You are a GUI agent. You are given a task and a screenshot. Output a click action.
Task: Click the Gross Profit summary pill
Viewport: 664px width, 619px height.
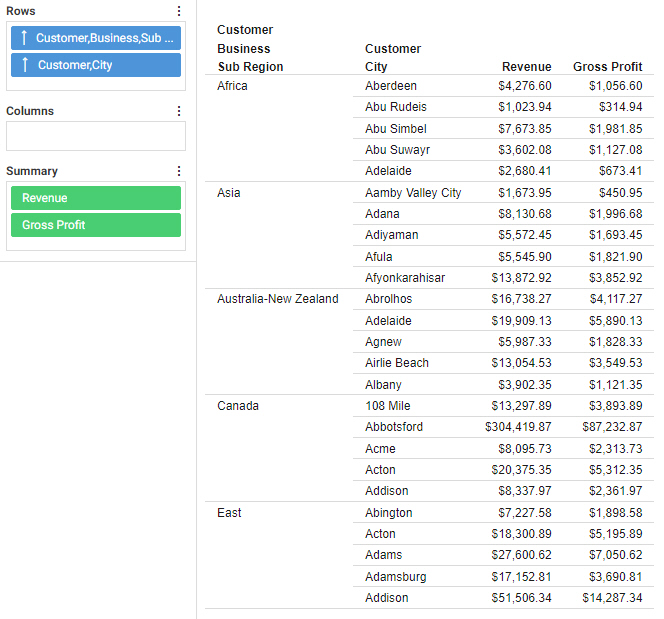pos(96,225)
